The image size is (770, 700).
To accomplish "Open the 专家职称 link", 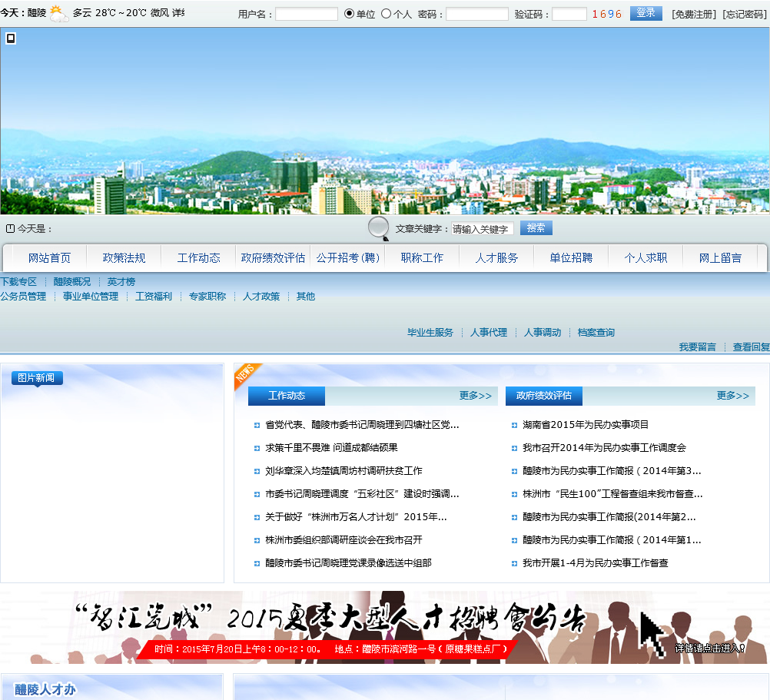I will [207, 297].
